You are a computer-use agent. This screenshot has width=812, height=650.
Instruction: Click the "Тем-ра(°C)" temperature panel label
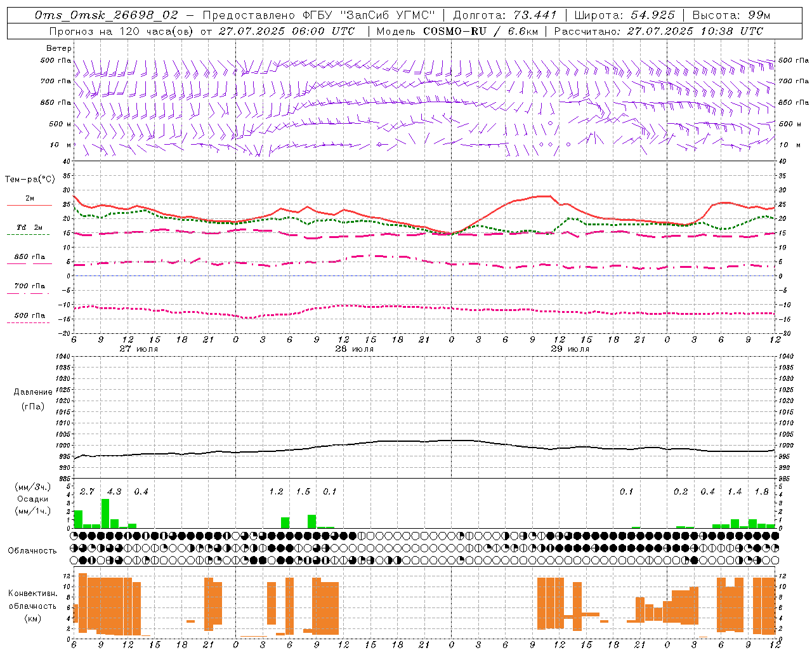click(30, 180)
